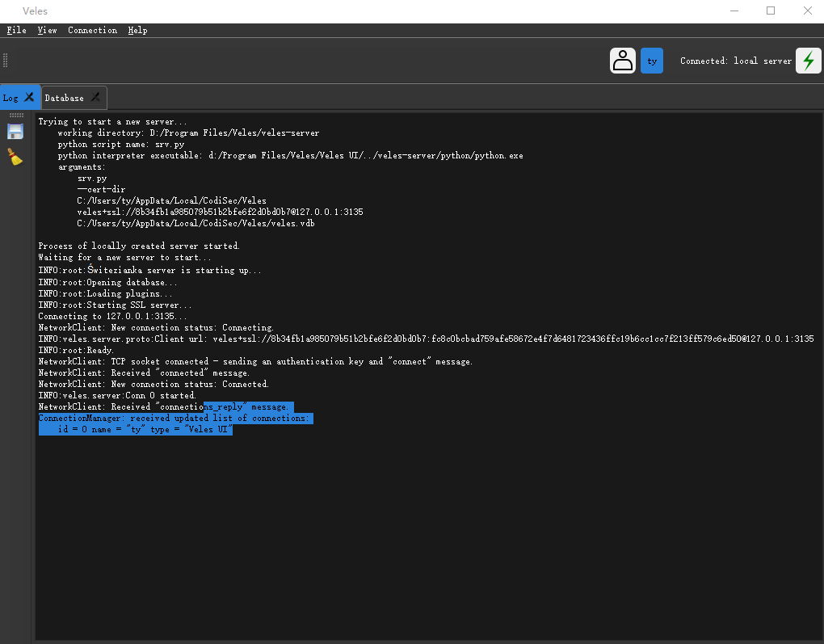Screen dimensions: 824x644
Task: Click the save log floppy disk icon
Action: coord(15,132)
